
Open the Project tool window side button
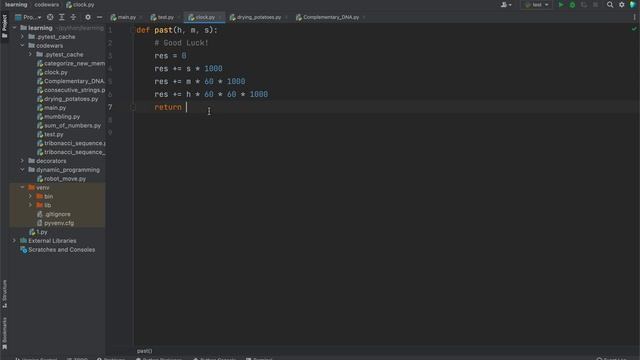(x=4, y=26)
